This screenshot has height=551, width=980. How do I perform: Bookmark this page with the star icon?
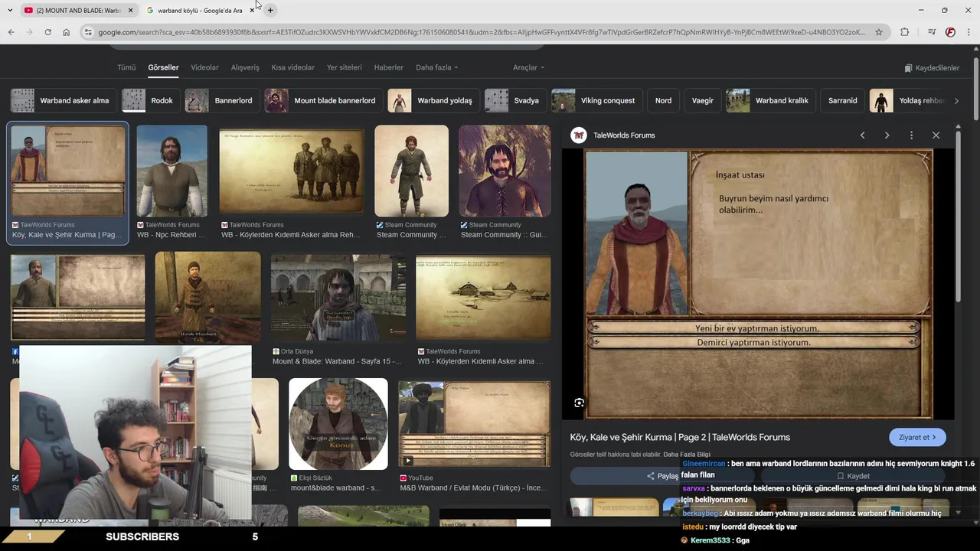pos(879,32)
